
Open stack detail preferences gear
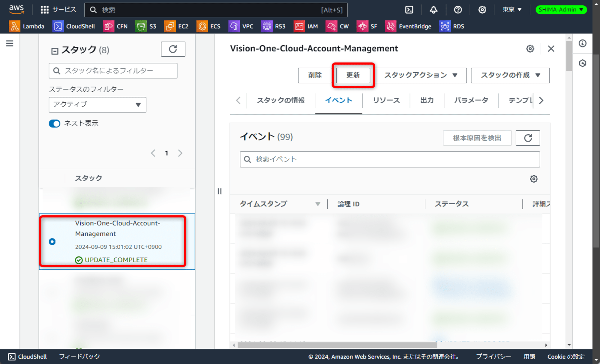530,49
